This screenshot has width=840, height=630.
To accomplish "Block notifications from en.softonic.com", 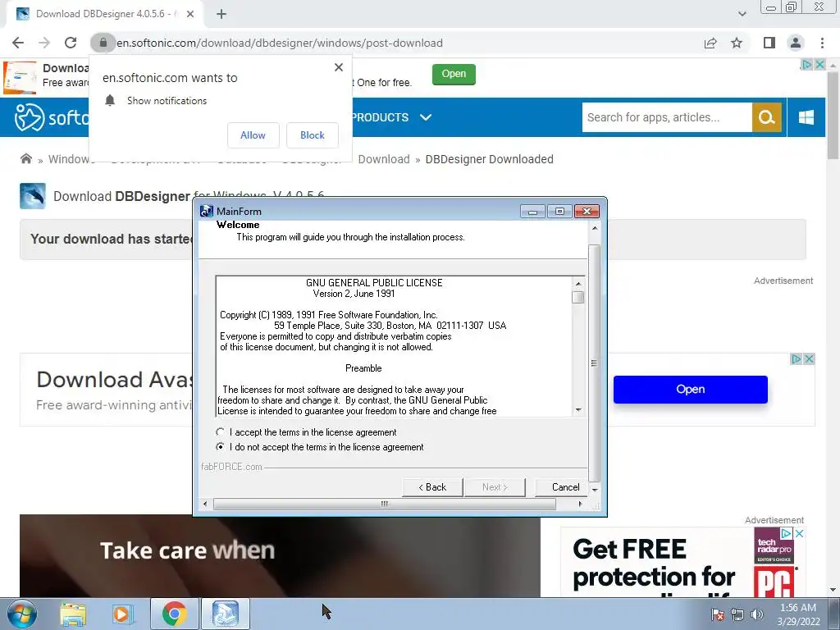I will tap(313, 135).
